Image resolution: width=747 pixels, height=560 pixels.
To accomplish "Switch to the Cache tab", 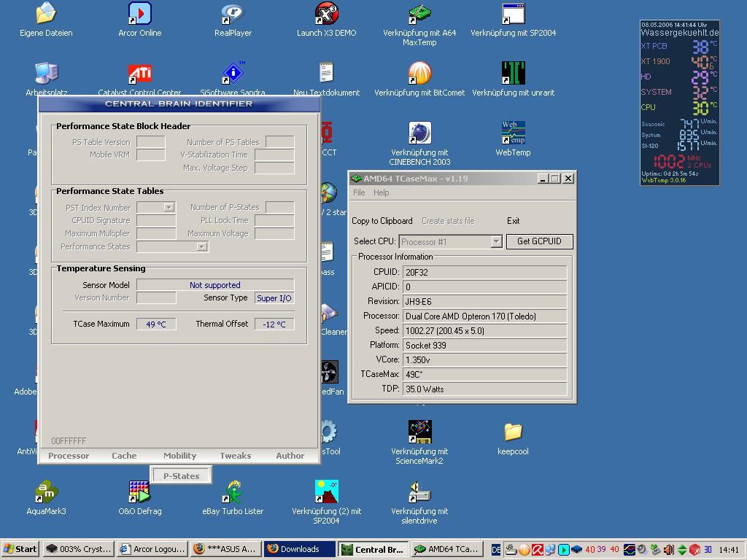I will coord(124,456).
